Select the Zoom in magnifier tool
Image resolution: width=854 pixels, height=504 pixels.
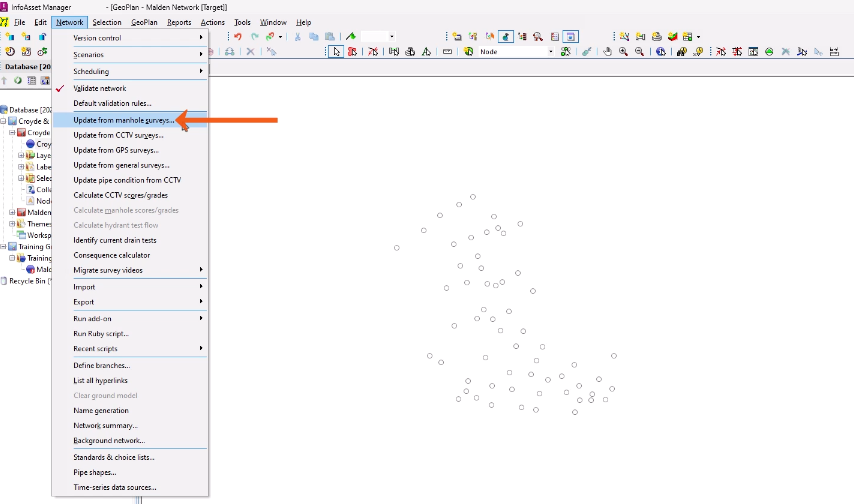tap(623, 52)
